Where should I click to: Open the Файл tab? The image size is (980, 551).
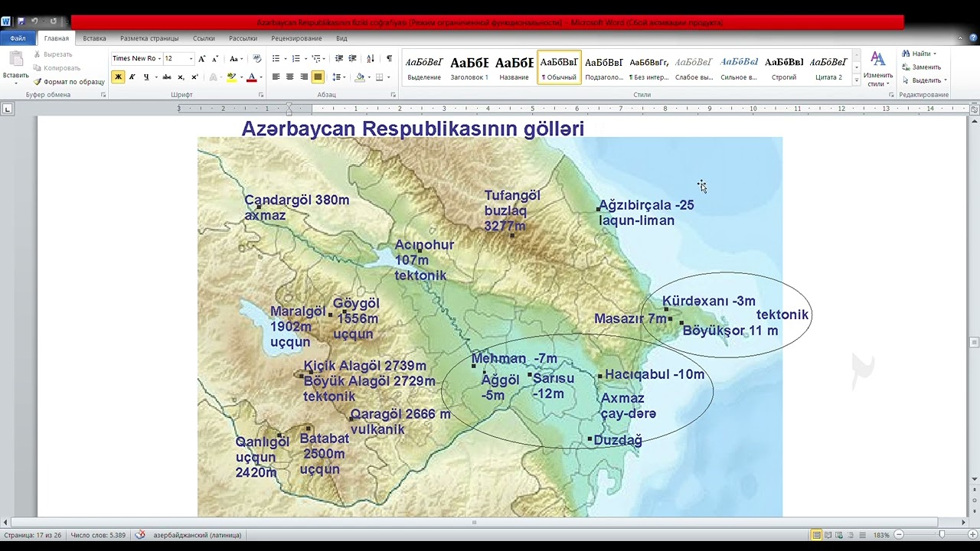17,38
